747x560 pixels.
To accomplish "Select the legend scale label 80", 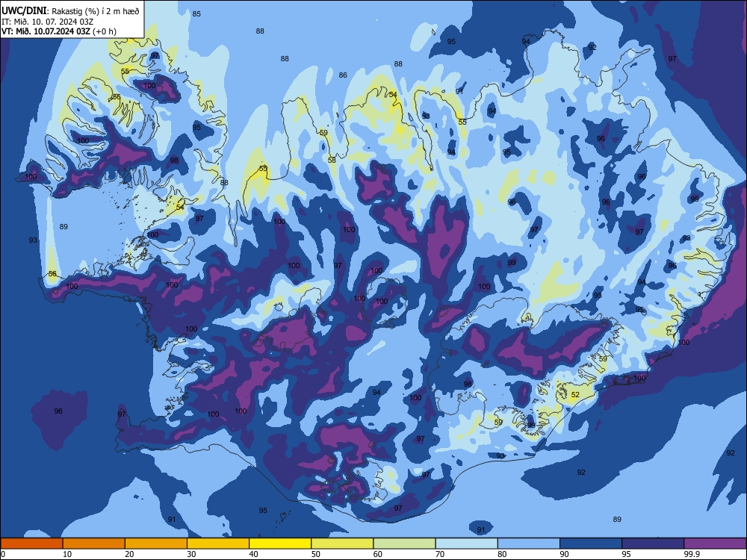I will click(502, 554).
